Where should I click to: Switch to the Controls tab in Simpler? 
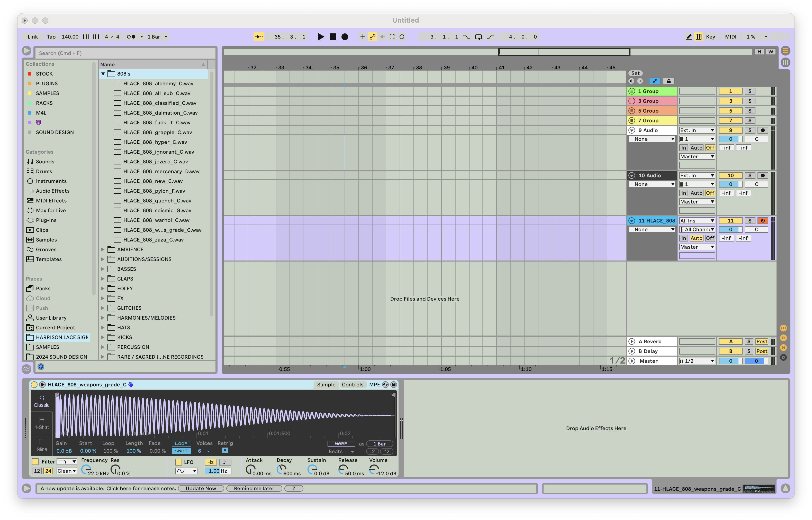pos(353,384)
